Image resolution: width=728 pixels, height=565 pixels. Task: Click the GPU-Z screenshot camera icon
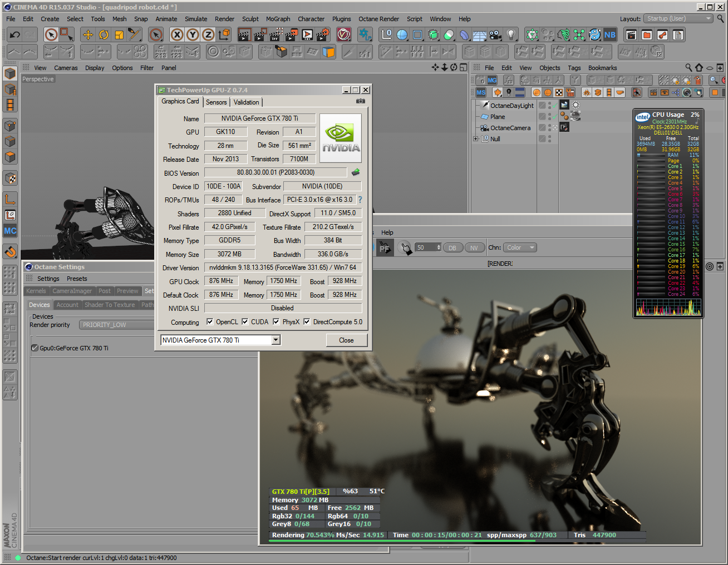click(361, 101)
